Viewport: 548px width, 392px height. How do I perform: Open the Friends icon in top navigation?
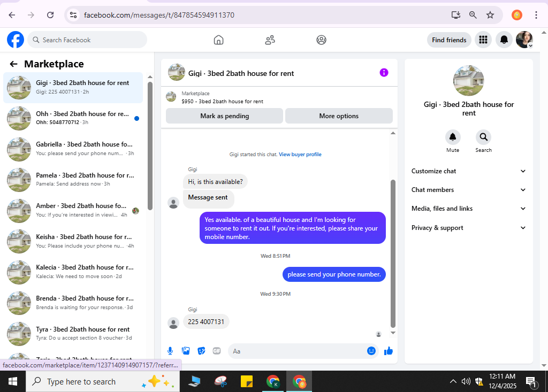tap(270, 40)
